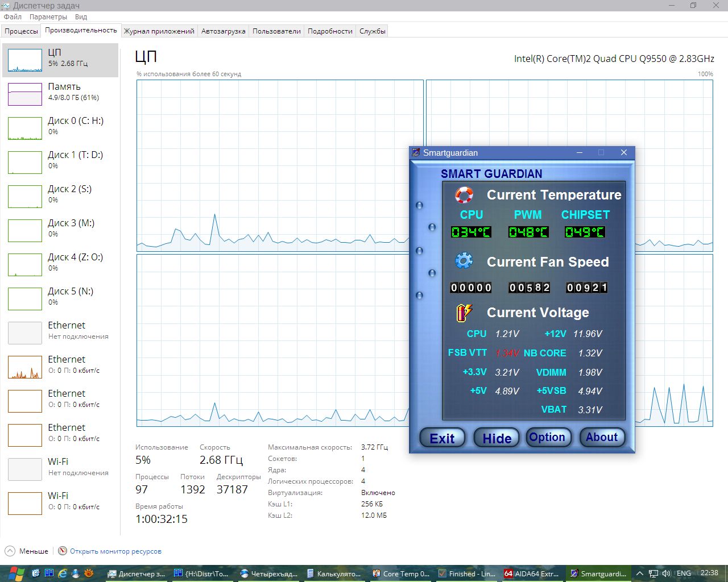The width and height of the screenshot is (728, 582).
Task: Click the PWM temperature reading 048°C
Action: pyautogui.click(x=528, y=232)
